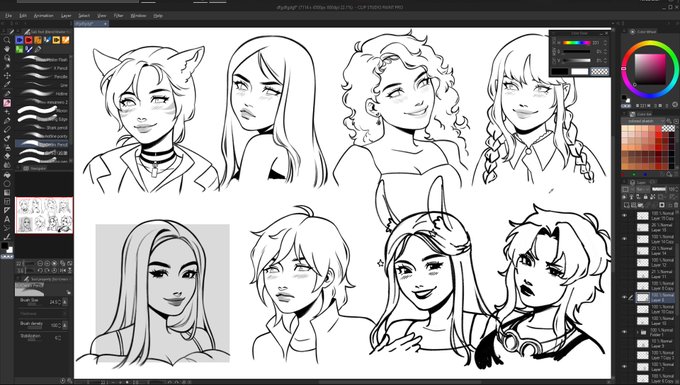Select the Layer 9 row
Screen dimensions: 680x385
[x=655, y=344]
